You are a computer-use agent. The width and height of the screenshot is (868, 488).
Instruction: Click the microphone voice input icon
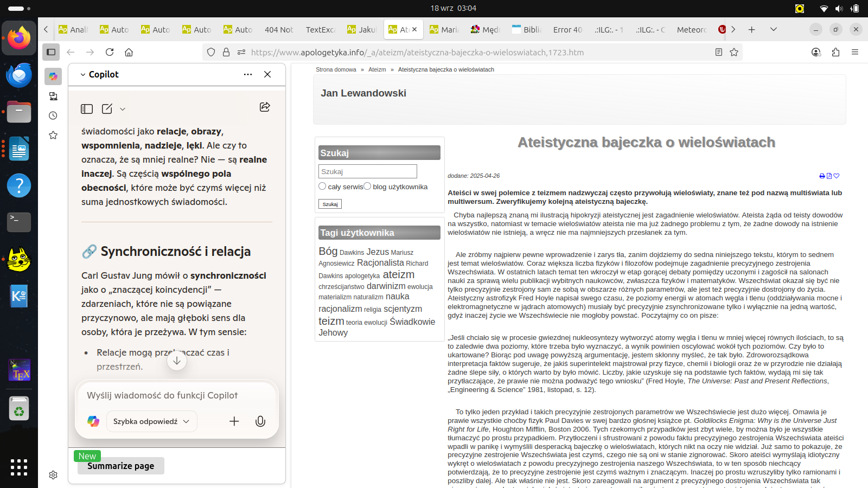[260, 421]
